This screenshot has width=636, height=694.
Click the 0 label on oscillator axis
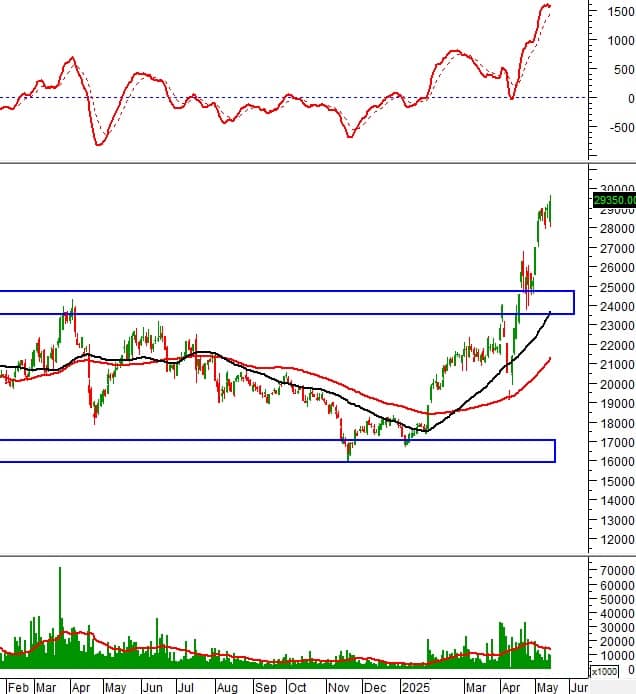pos(631,99)
